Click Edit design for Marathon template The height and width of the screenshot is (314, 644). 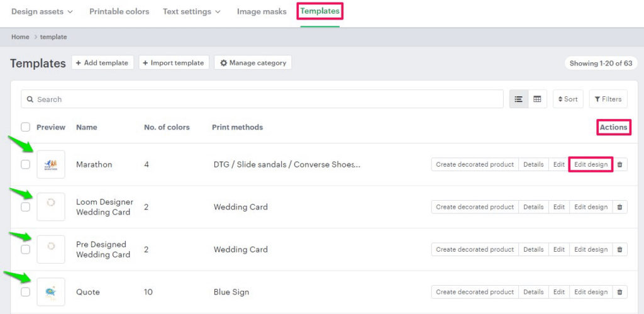[591, 165]
